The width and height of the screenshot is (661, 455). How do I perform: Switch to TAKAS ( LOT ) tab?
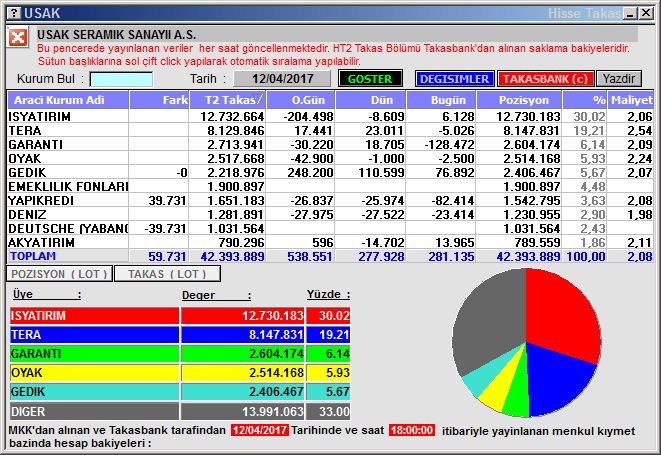[x=167, y=274]
